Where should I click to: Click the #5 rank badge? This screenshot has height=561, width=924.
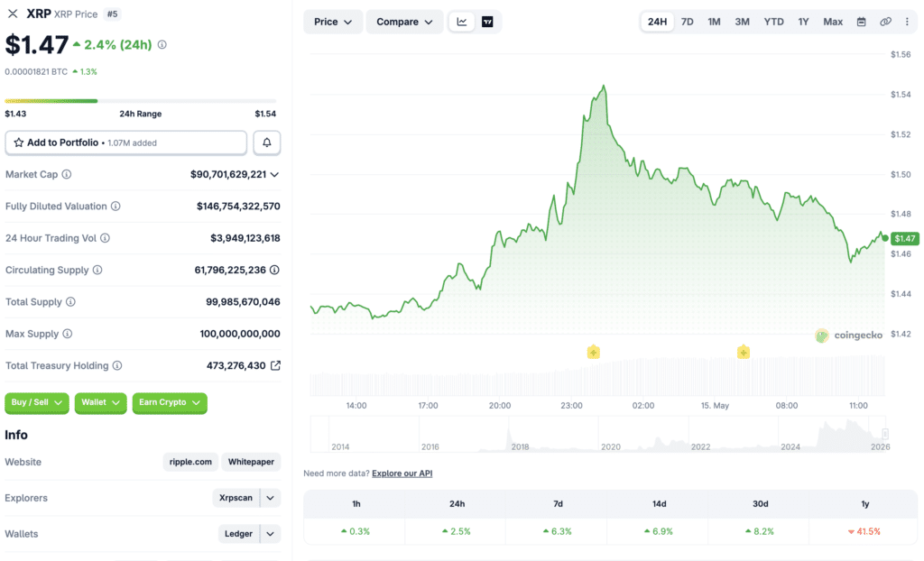(112, 14)
